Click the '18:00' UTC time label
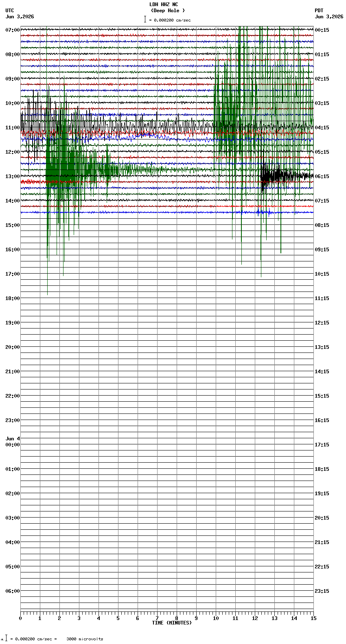Image resolution: width=346 pixels, height=644 pixels. click(13, 298)
